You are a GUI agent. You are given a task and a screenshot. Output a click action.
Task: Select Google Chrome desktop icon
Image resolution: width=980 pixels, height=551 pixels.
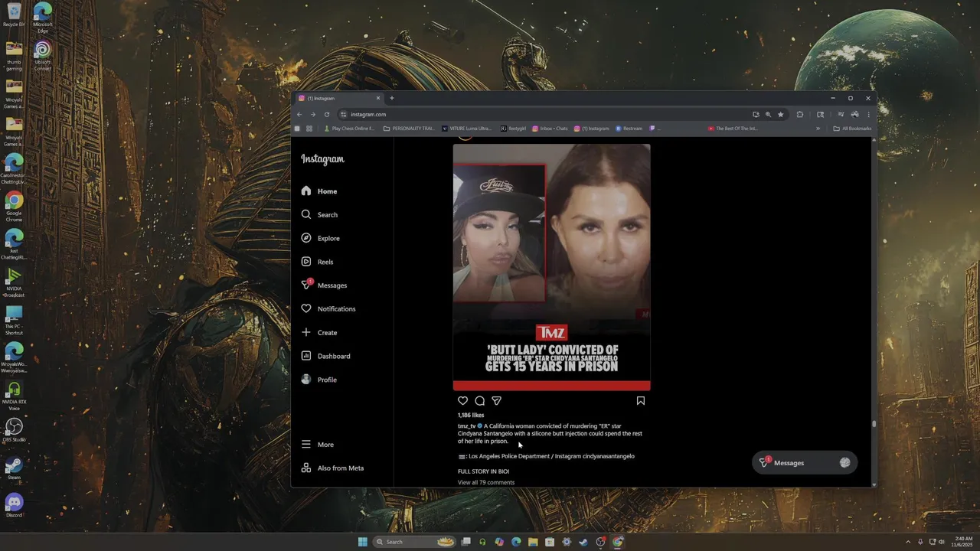tap(14, 207)
